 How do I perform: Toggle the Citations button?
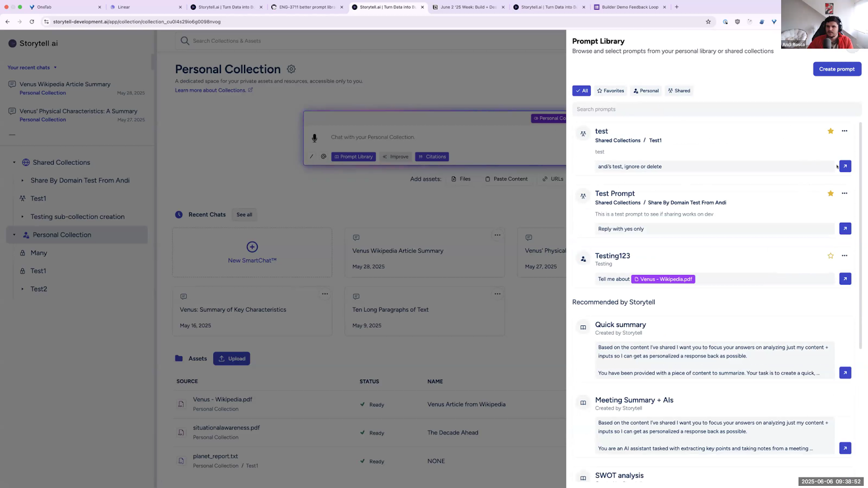click(x=432, y=157)
